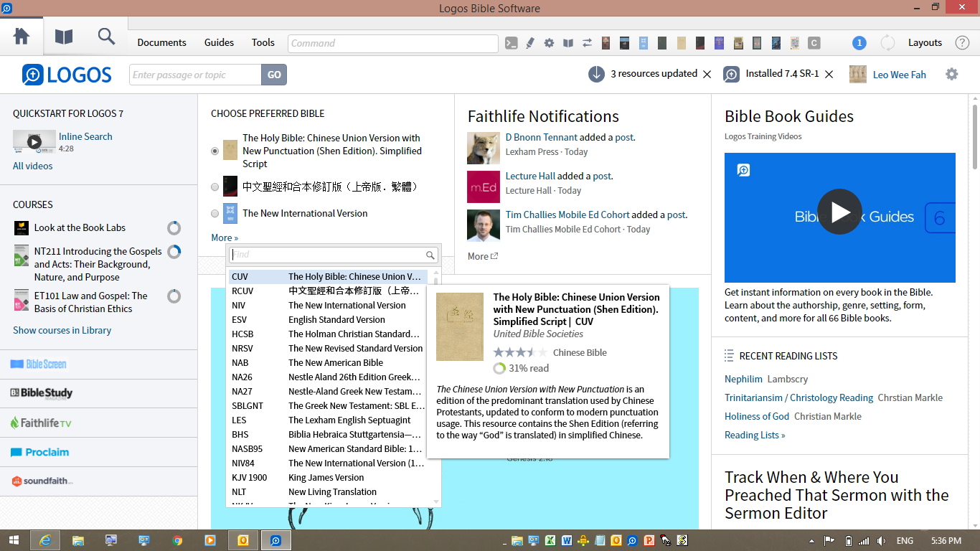Choose KJV 1900 King James Version

pyautogui.click(x=329, y=477)
